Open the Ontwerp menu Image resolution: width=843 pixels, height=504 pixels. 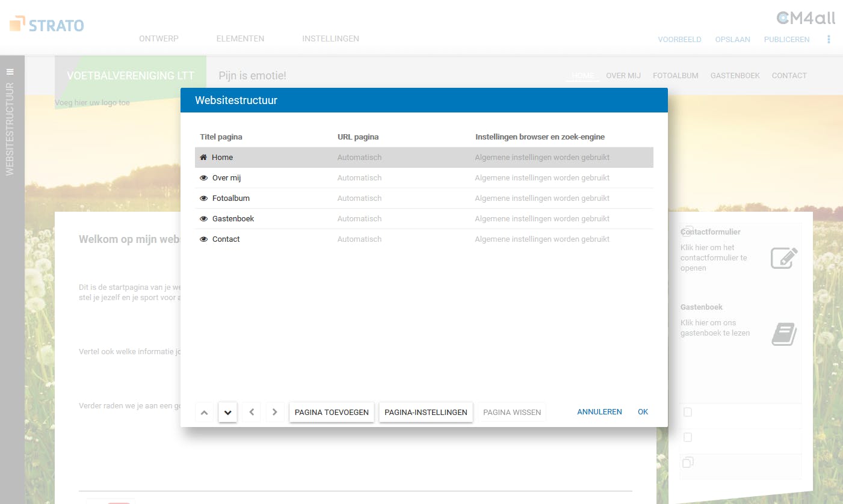coord(159,38)
